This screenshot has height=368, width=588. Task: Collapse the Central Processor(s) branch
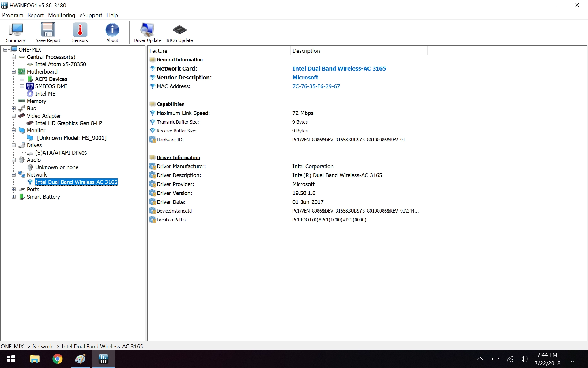14,57
